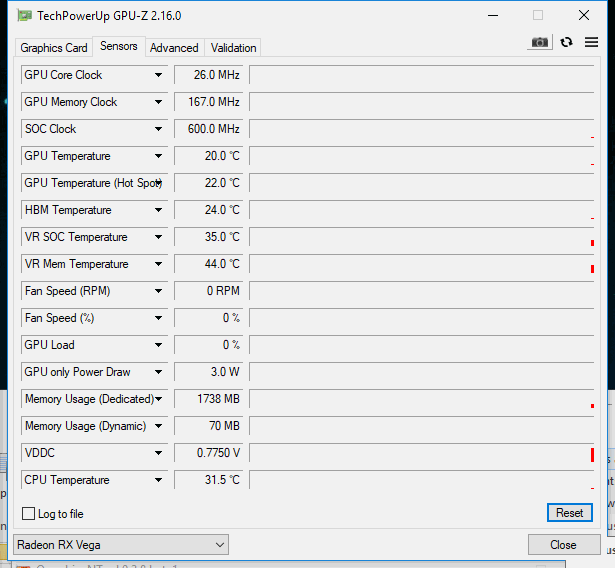The image size is (615, 568).
Task: Click the 600.0 MHz SOC clock value
Action: pos(209,129)
